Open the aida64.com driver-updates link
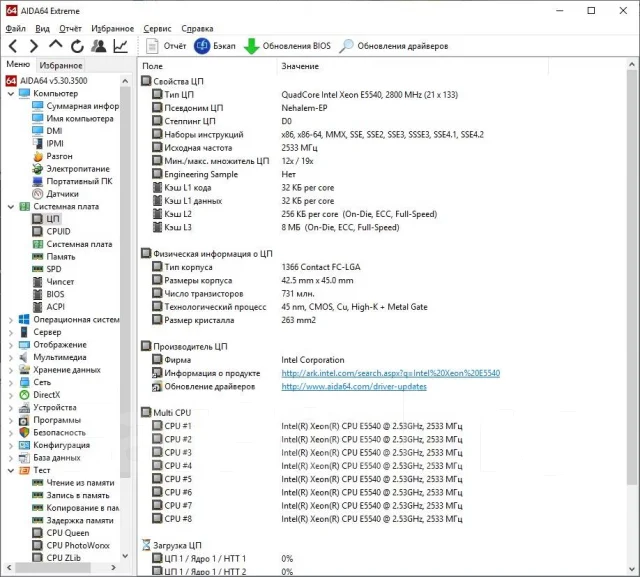 click(x=354, y=387)
